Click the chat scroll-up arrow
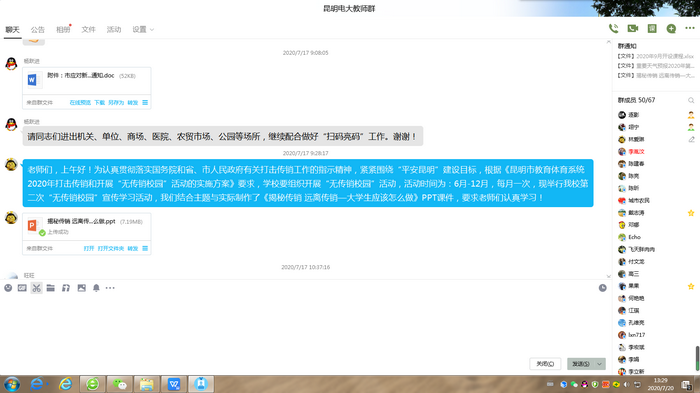The image size is (700, 393). coord(608,42)
